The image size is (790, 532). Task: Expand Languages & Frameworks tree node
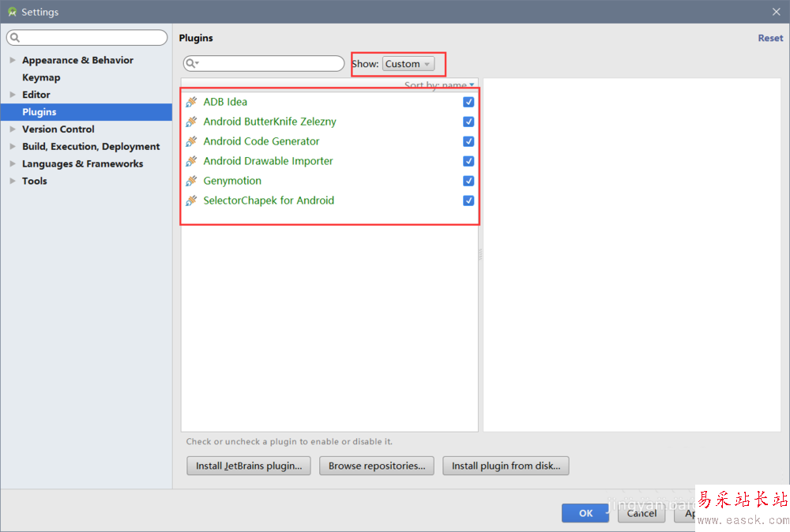click(x=13, y=163)
